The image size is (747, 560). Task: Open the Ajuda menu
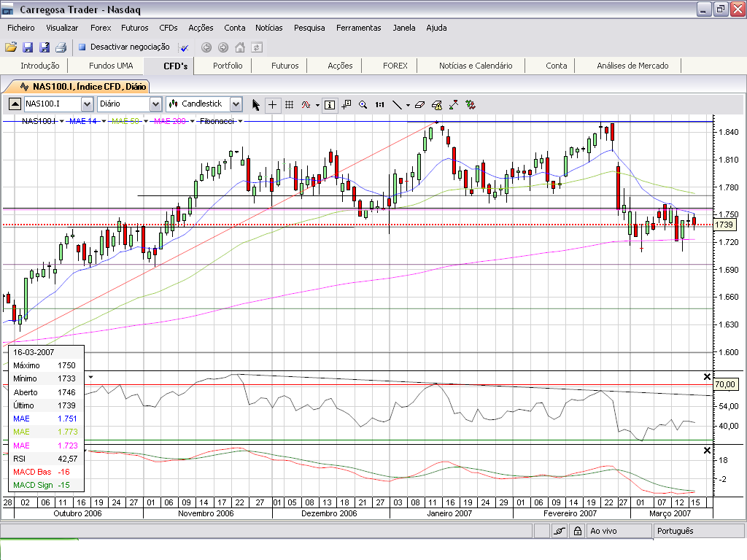tap(436, 28)
